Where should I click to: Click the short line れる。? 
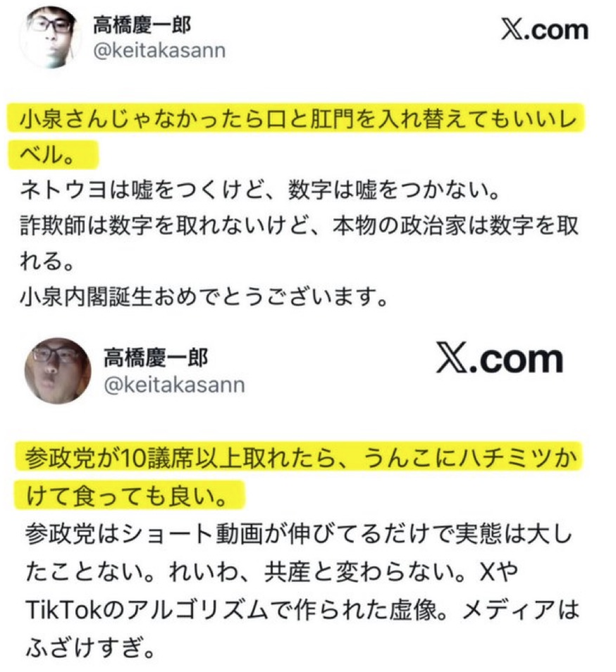click(47, 261)
